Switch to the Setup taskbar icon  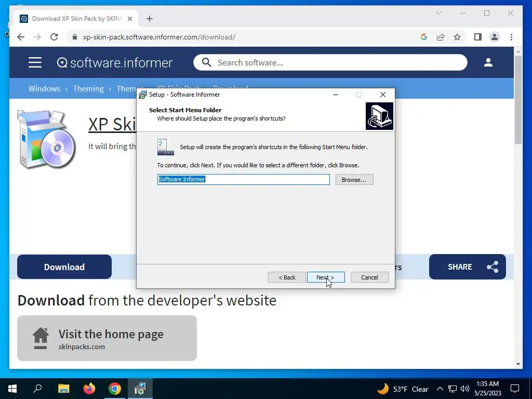coord(140,389)
